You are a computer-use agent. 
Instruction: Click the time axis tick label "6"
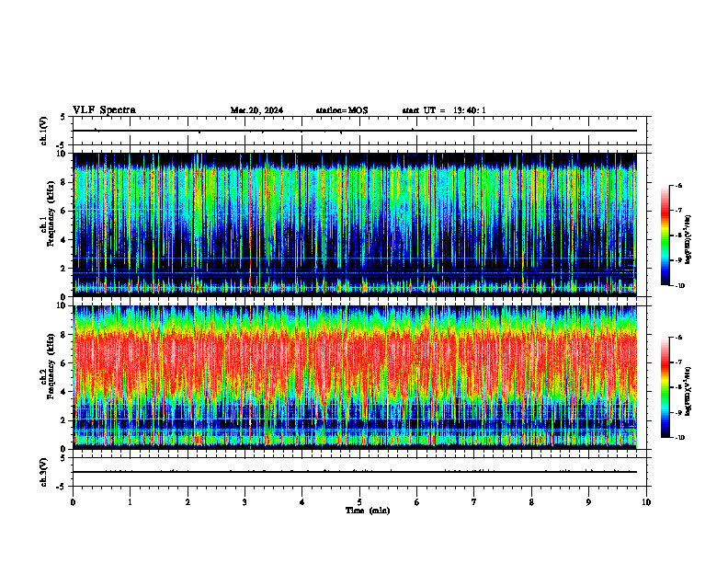[417, 502]
